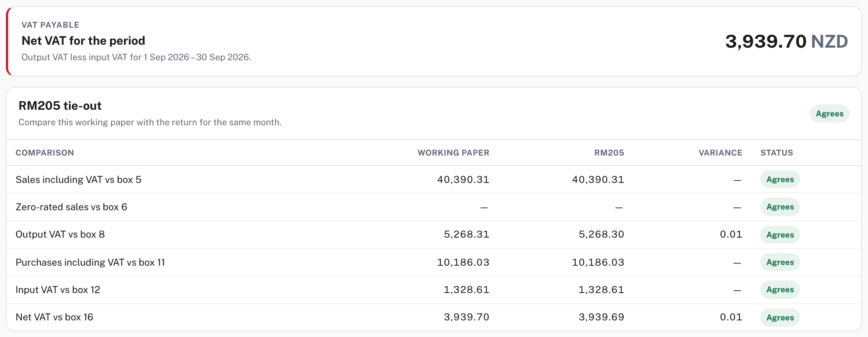Click RM205 value 3,939.69
The width and height of the screenshot is (868, 337).
(x=602, y=317)
